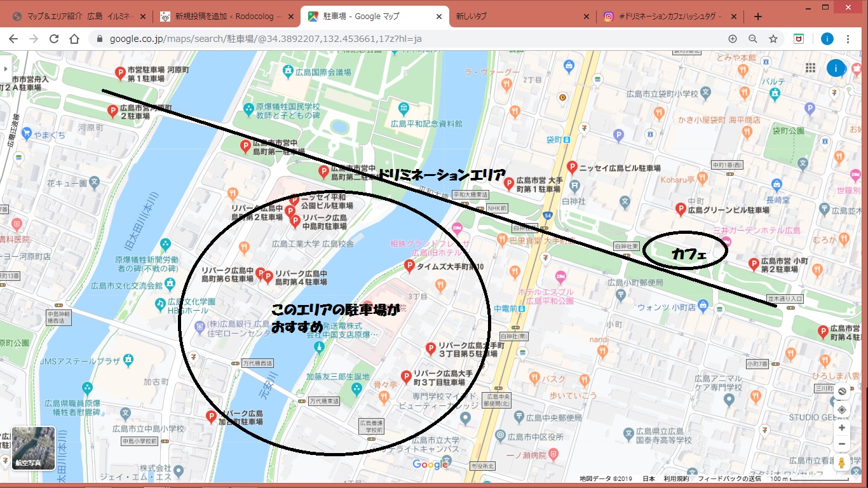Reload the Google Maps page
The image size is (868, 488).
click(54, 39)
